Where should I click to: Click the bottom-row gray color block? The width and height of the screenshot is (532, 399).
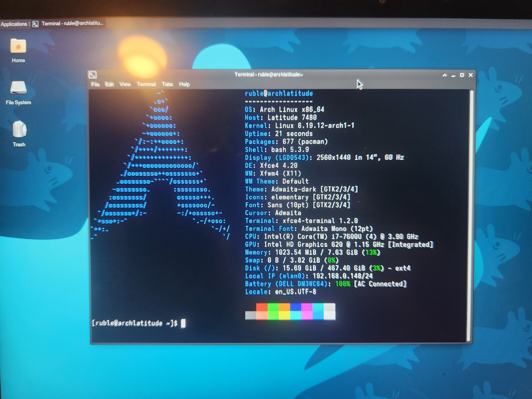coord(251,315)
